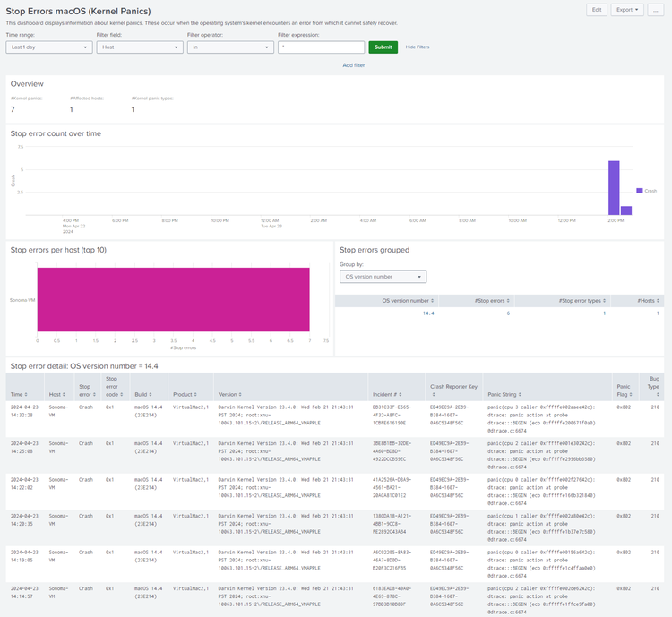Viewport: 672px width, 617px height.
Task: Sort detail table by Panic Flag
Action: 625,390
